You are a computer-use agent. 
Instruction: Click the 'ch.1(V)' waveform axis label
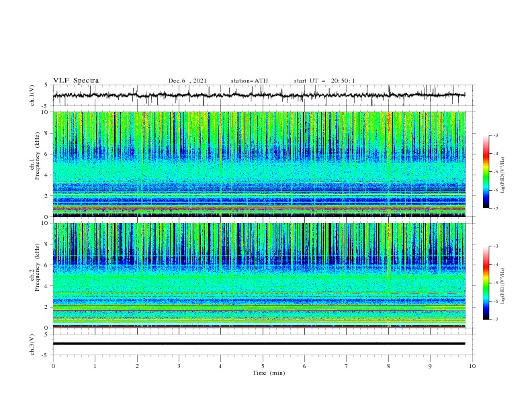[x=32, y=95]
